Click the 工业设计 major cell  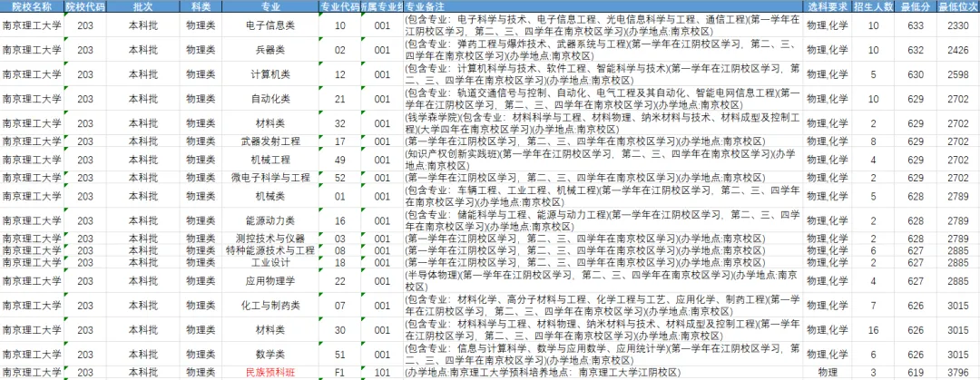pyautogui.click(x=270, y=262)
